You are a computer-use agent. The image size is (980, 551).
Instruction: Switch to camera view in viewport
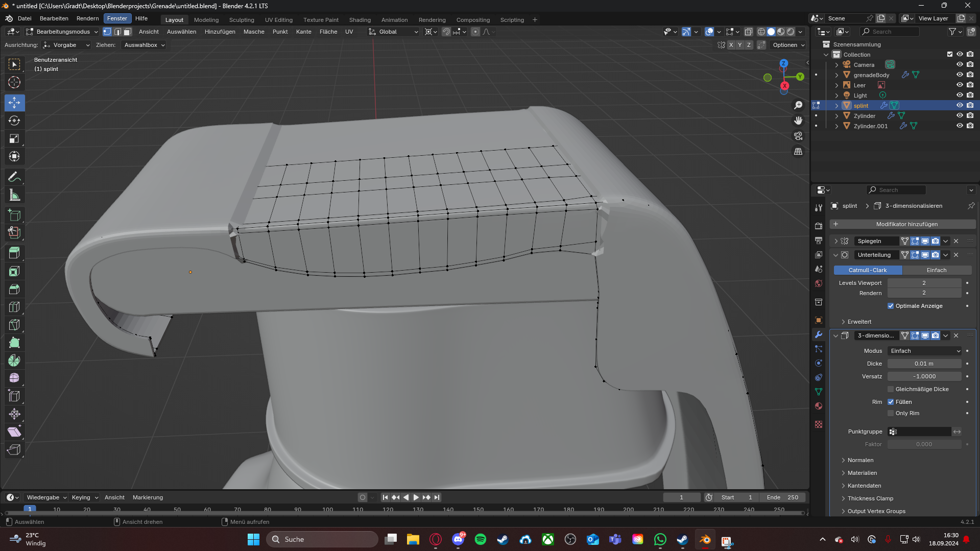(798, 136)
